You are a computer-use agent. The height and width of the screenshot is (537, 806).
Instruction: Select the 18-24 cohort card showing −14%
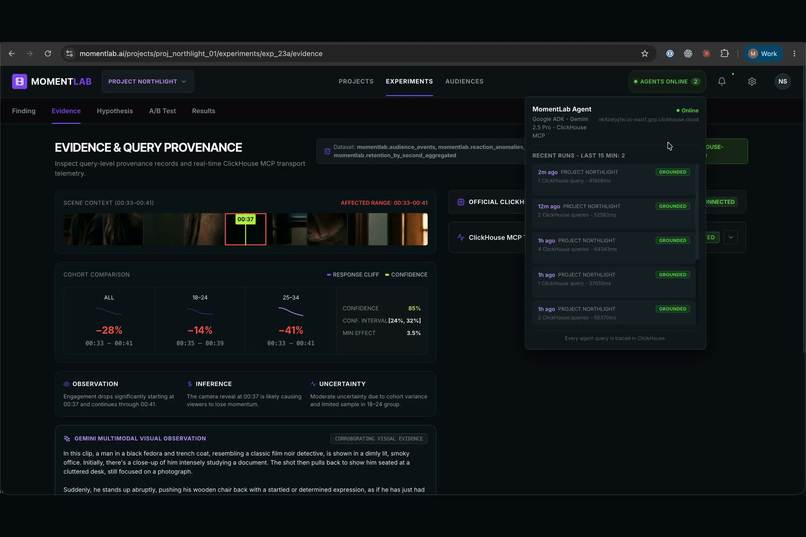click(200, 320)
